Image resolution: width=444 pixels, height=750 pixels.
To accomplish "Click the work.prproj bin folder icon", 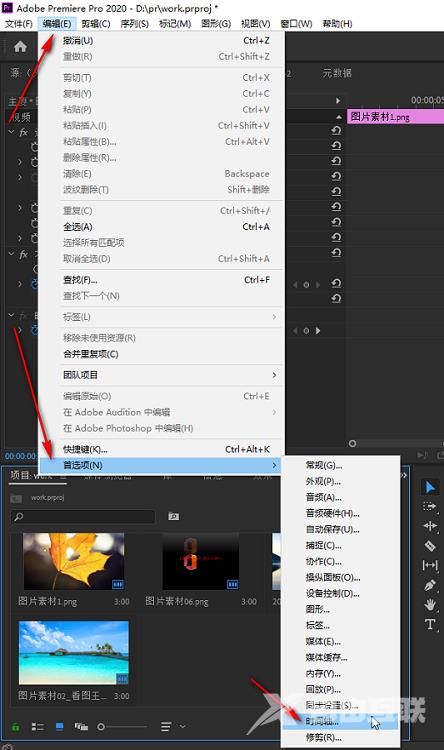I will pyautogui.click(x=16, y=498).
